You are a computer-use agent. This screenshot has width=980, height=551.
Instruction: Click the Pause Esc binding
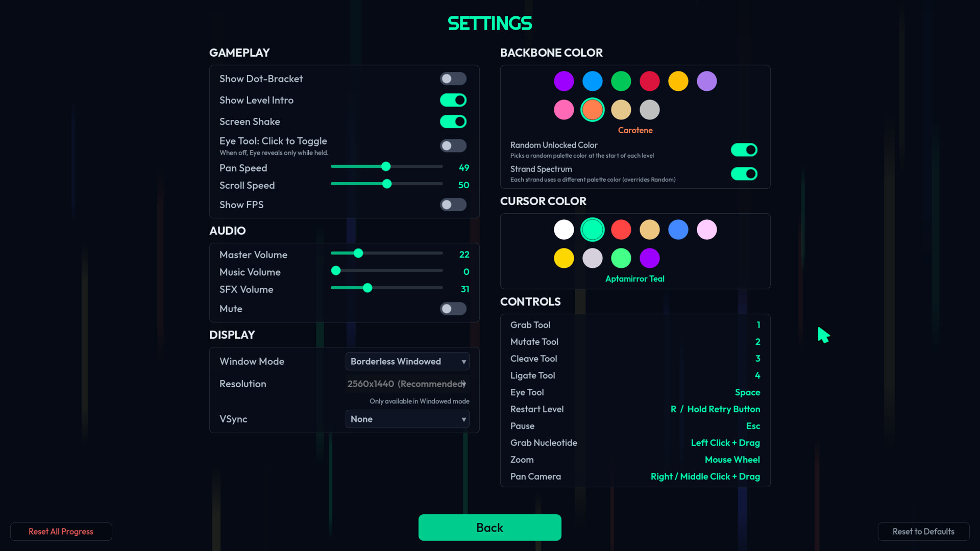753,426
